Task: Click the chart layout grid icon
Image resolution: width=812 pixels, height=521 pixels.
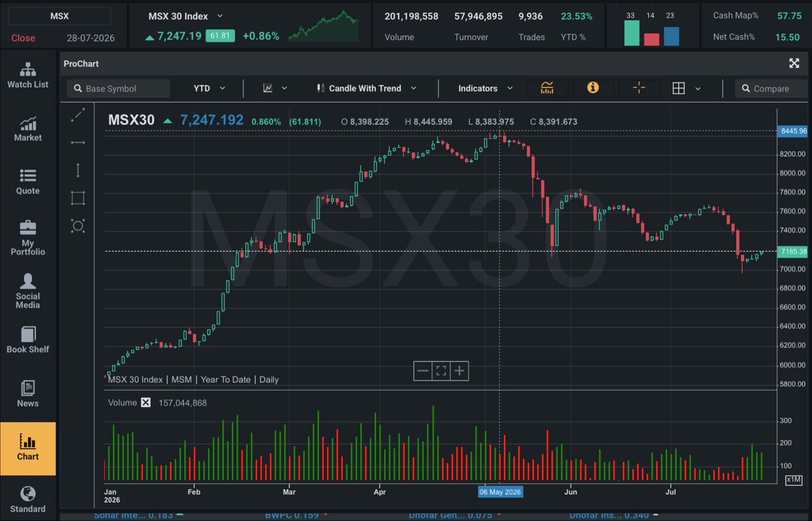Action: click(679, 89)
